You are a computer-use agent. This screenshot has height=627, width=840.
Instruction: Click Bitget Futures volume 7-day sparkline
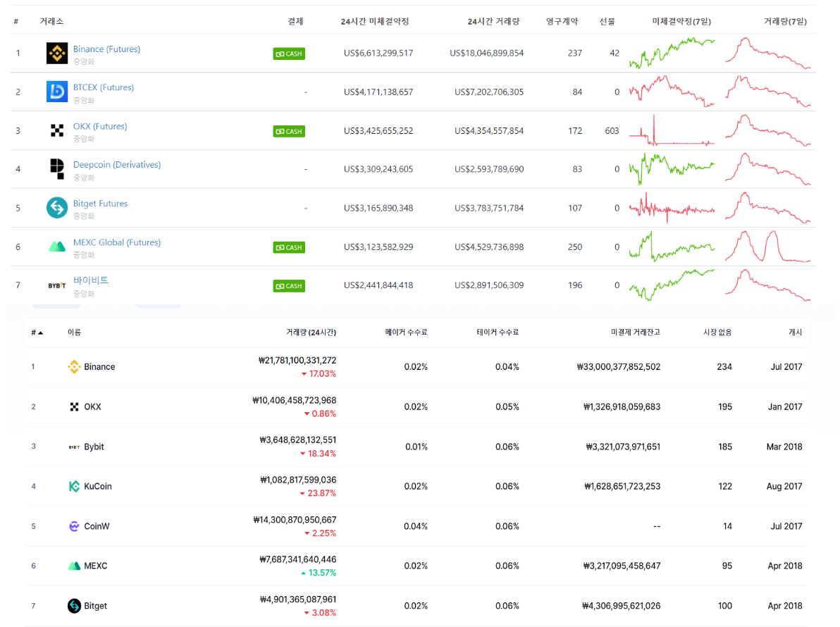(x=767, y=208)
